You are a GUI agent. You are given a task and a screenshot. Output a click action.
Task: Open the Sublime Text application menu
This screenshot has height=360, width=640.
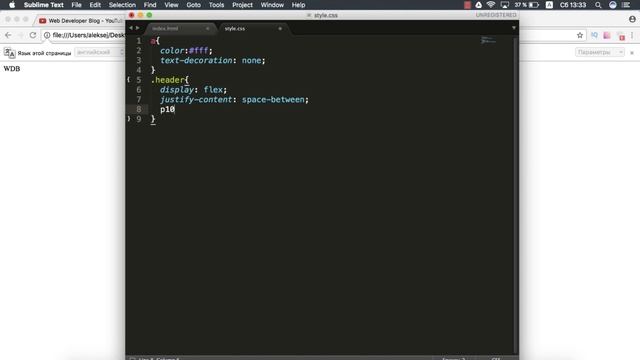click(44, 5)
